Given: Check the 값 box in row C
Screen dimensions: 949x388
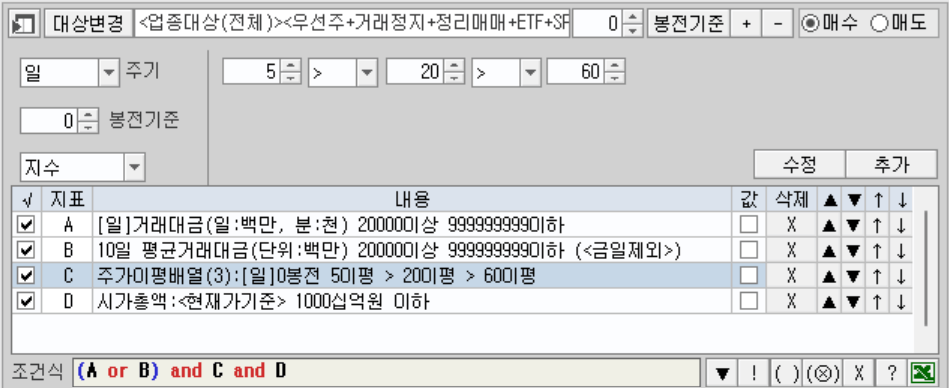Looking at the screenshot, I should click(x=749, y=275).
